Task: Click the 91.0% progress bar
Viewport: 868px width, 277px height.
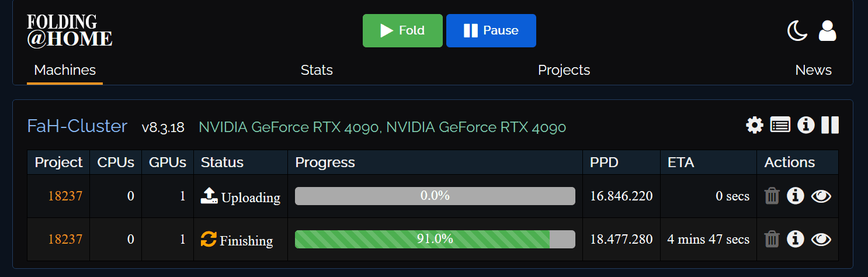Action: click(x=435, y=239)
